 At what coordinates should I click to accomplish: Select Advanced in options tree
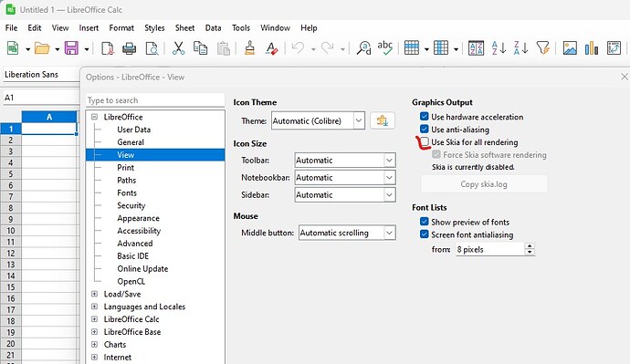tap(135, 244)
